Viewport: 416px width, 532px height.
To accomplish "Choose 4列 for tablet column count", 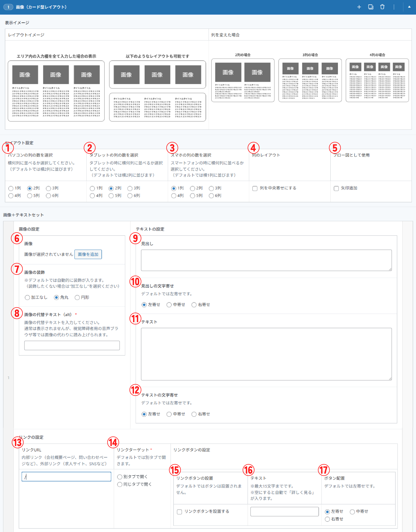I will click(92, 196).
